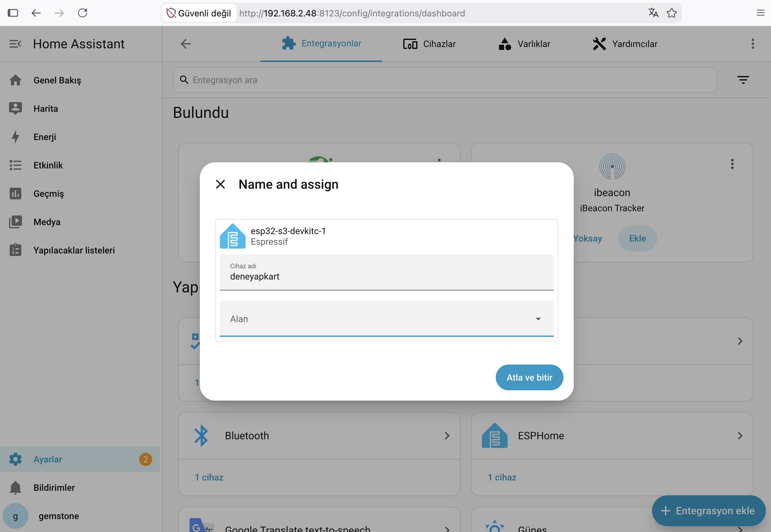Click the browser back button
Viewport: 771px width, 532px height.
point(36,13)
